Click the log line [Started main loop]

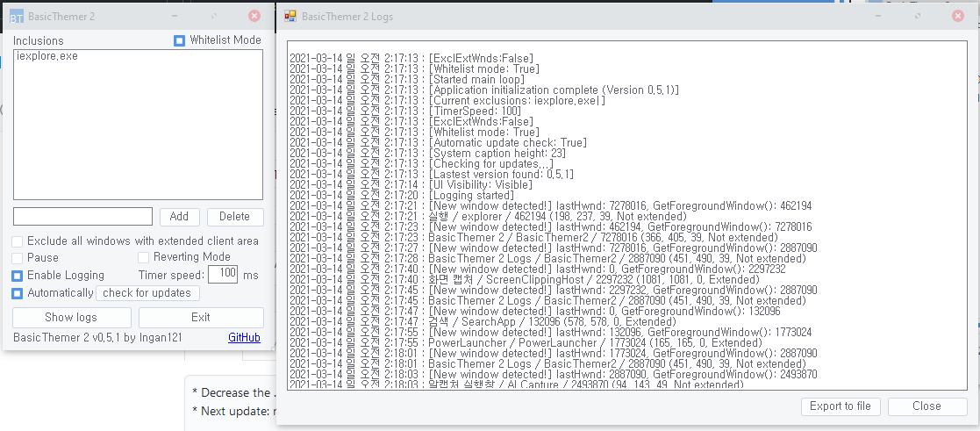pyautogui.click(x=407, y=80)
